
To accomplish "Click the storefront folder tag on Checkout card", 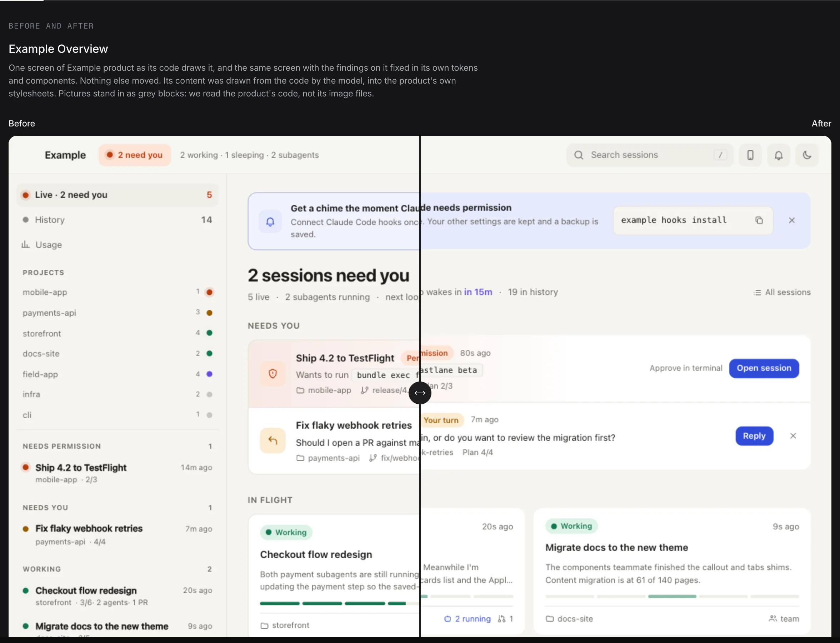I will pyautogui.click(x=285, y=625).
